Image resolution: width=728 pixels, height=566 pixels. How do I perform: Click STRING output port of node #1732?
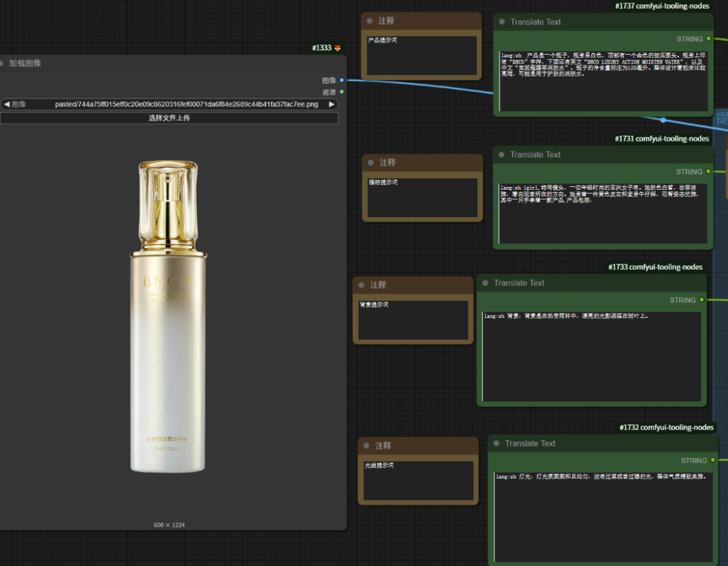[712, 460]
